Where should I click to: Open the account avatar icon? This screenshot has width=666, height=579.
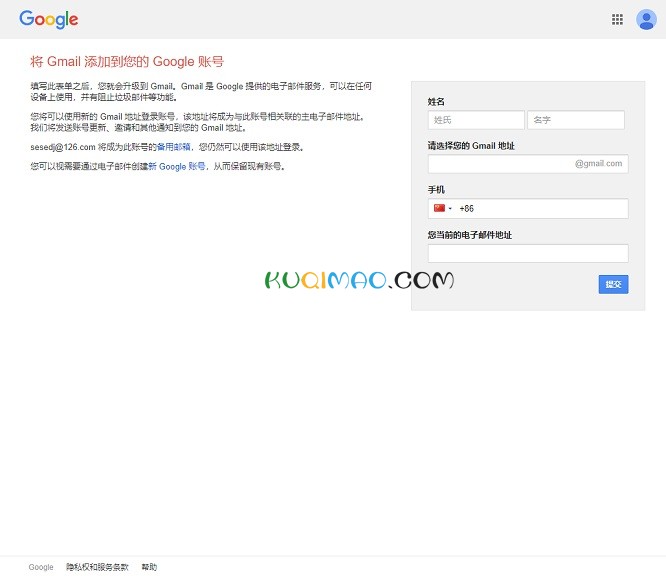646,20
